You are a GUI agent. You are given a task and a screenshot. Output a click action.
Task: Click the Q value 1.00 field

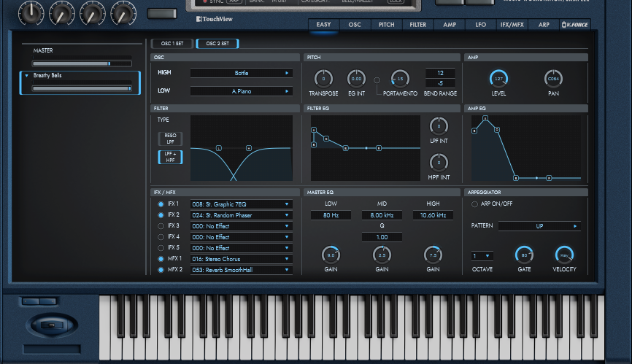(x=382, y=237)
